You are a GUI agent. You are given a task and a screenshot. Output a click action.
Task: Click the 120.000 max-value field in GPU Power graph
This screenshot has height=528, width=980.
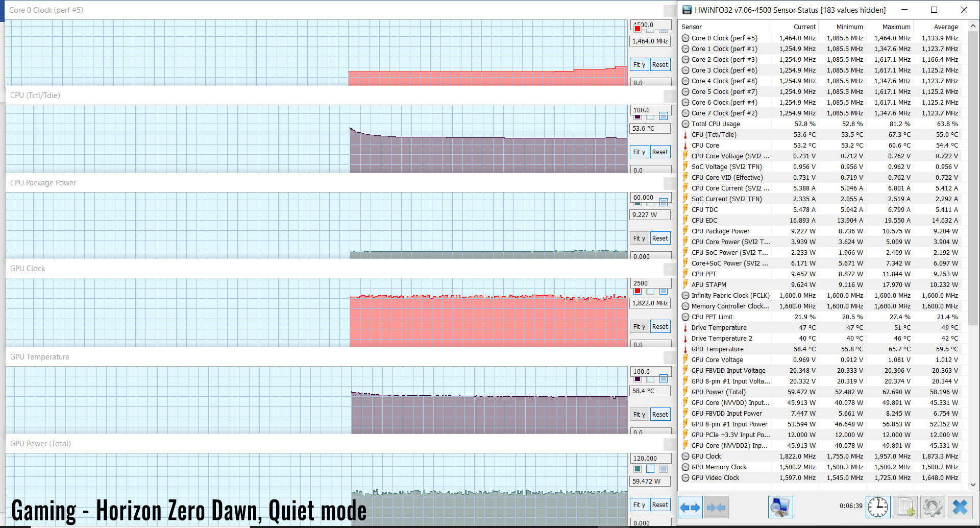(650, 459)
